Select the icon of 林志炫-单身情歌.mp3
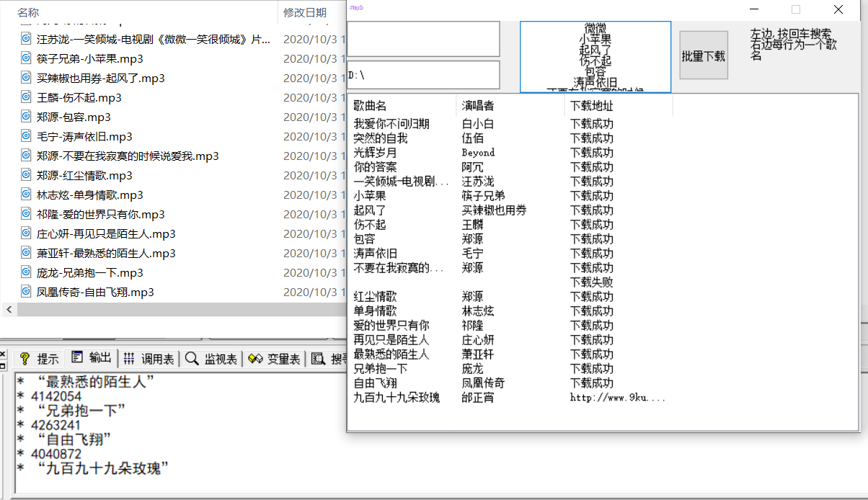Image resolution: width=868 pixels, height=500 pixels. [26, 195]
